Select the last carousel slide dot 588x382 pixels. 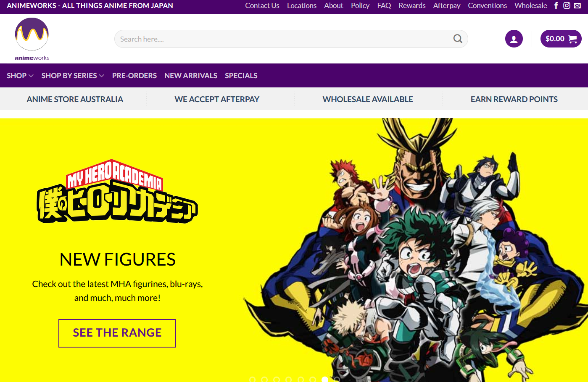[x=337, y=379]
